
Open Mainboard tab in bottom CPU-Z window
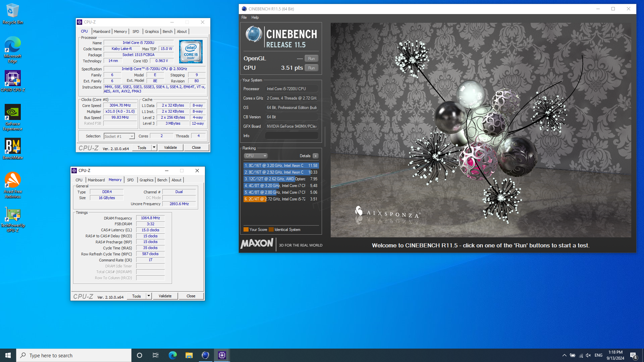[96, 180]
